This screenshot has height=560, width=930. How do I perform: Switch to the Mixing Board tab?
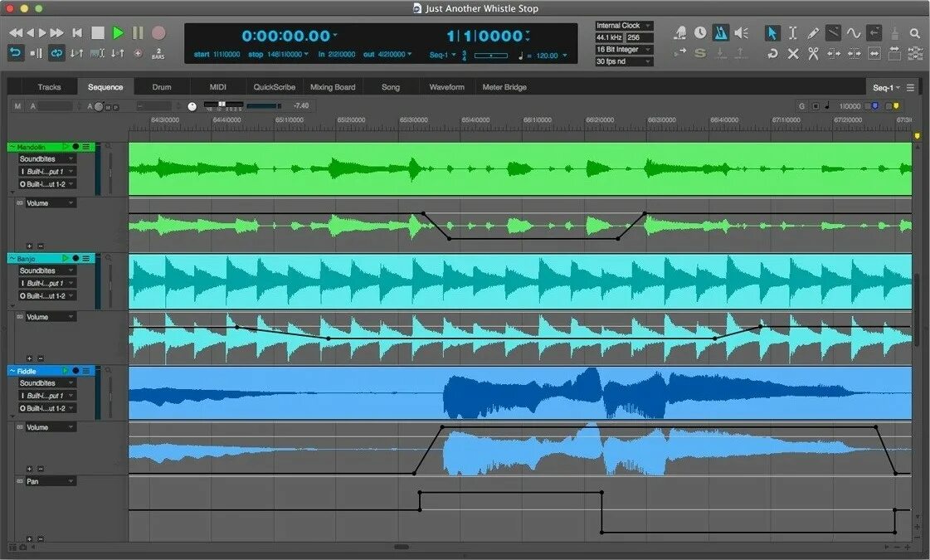[333, 86]
